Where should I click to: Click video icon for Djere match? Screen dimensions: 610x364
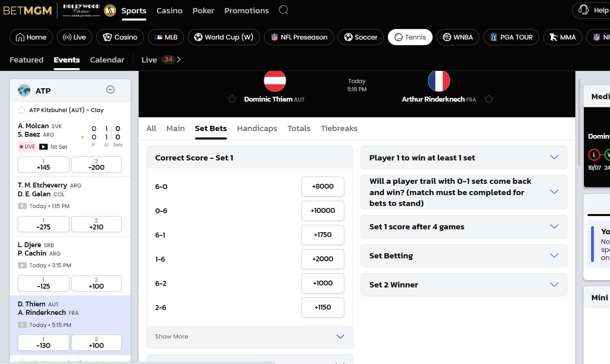pyautogui.click(x=22, y=265)
